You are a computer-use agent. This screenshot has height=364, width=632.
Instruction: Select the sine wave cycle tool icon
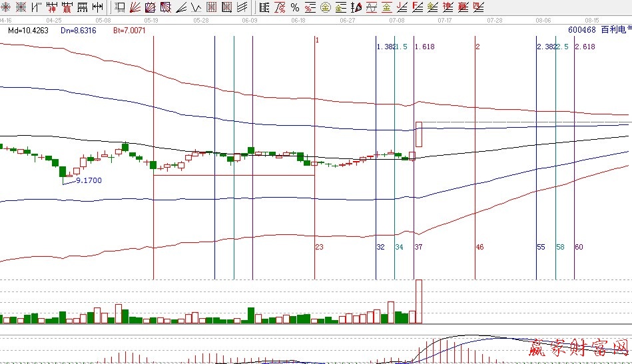pos(371,7)
